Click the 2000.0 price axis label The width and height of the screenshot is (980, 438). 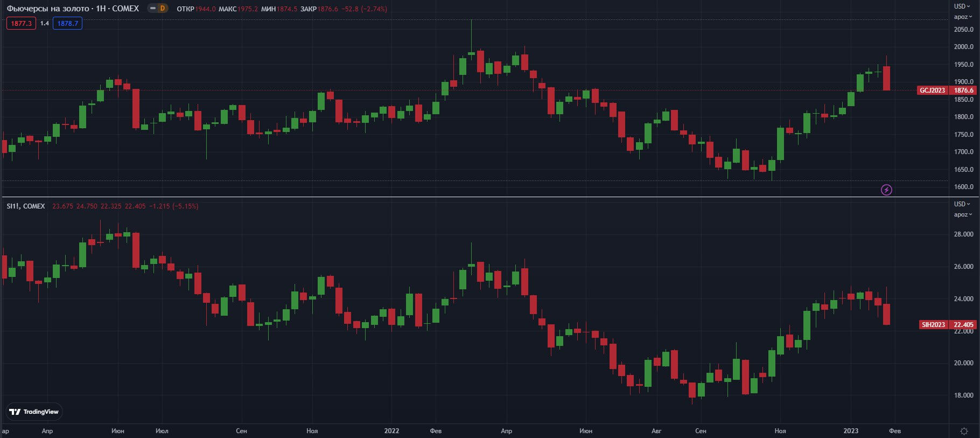(964, 47)
